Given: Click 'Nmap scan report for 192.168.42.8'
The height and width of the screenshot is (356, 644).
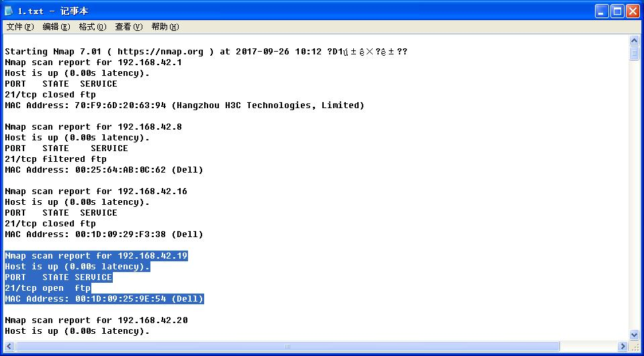Looking at the screenshot, I should (93, 127).
